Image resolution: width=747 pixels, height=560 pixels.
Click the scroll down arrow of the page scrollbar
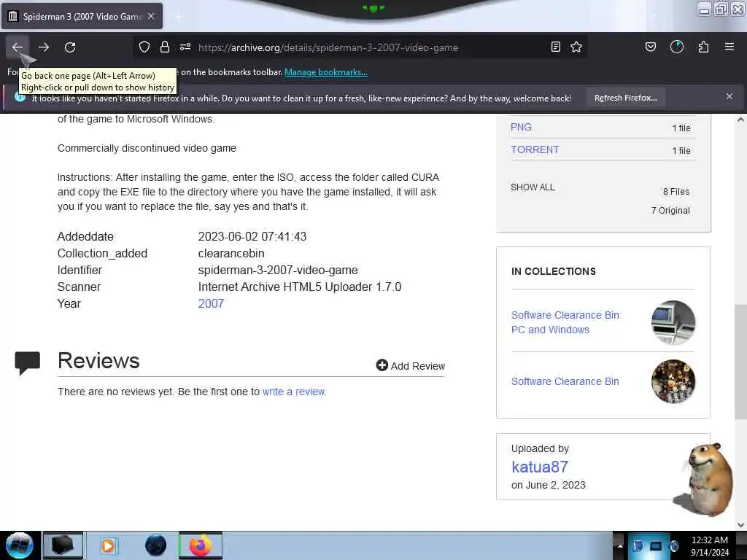point(740,525)
